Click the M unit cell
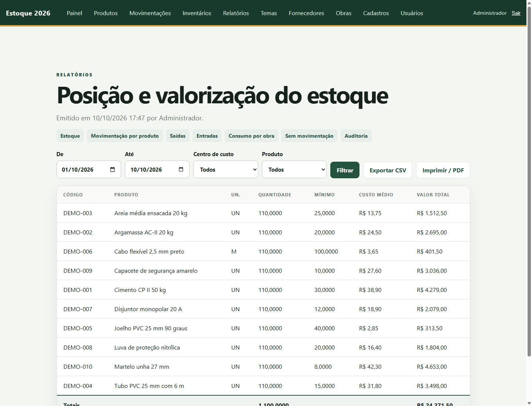The height and width of the screenshot is (406, 532). pos(234,251)
